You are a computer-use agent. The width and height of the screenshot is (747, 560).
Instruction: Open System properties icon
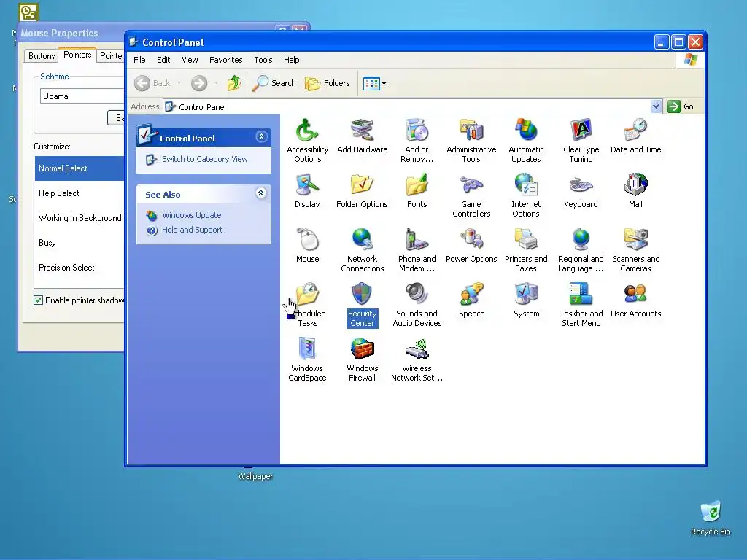click(x=526, y=300)
